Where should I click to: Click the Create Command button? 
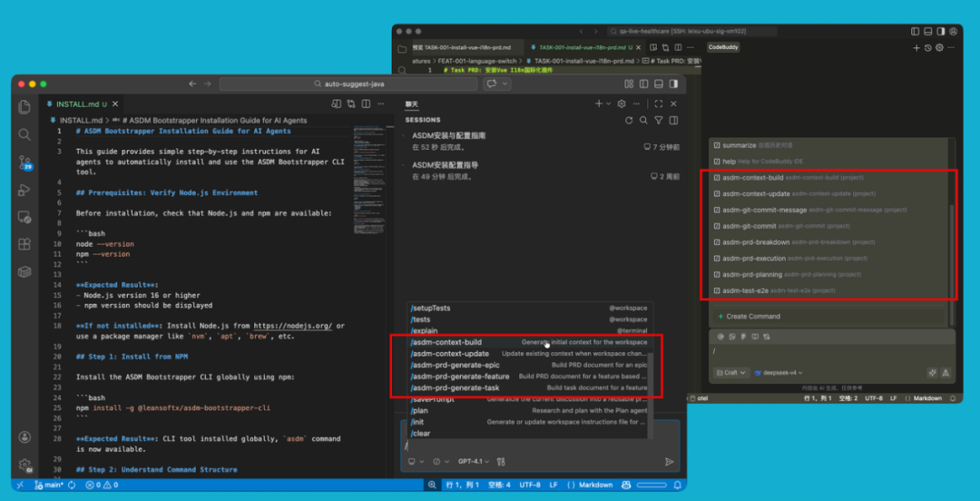point(828,317)
